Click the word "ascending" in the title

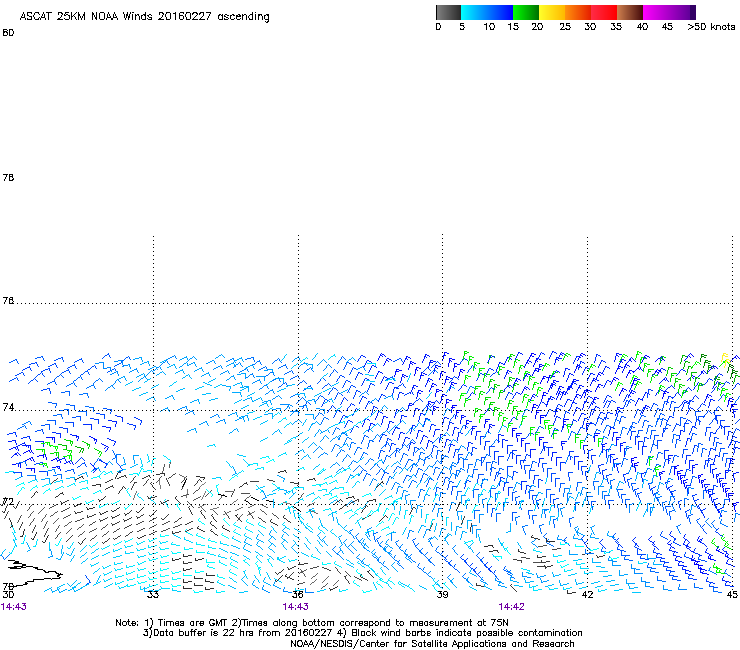pos(243,17)
